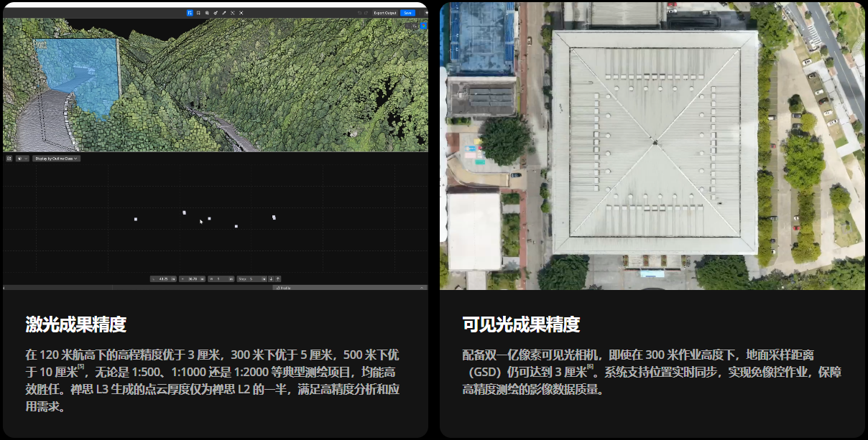Screen dimensions: 868x440
Task: Click the rectangle select tool icon
Action: coord(198,13)
